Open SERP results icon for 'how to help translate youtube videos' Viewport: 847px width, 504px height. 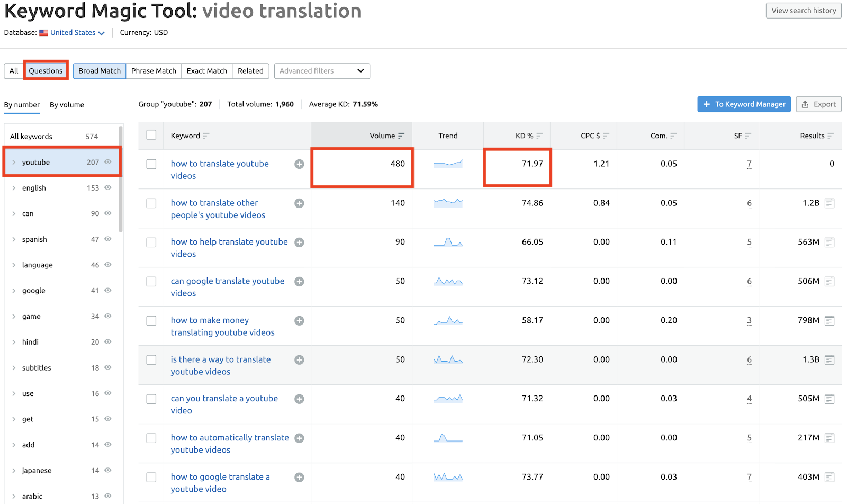[830, 242]
